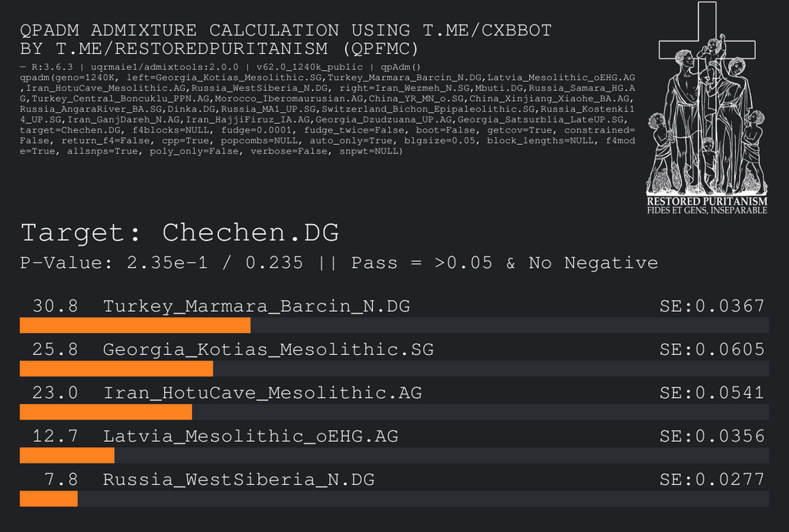Screen dimensions: 789x532
Task: Click the orange Latvia_Mesolithic bar
Action: pos(66,456)
